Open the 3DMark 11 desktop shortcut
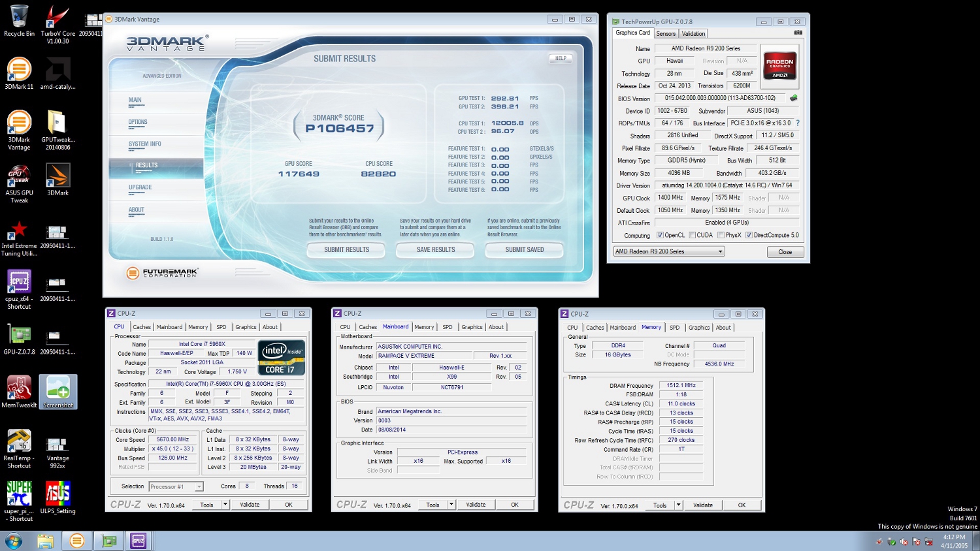 (19, 74)
